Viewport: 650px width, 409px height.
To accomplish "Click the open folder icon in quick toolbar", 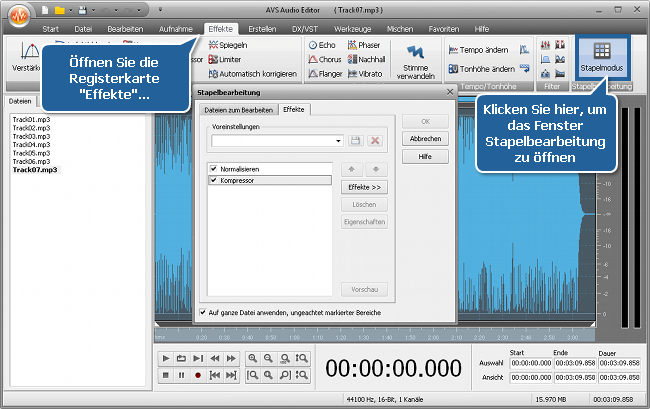I will [x=60, y=10].
